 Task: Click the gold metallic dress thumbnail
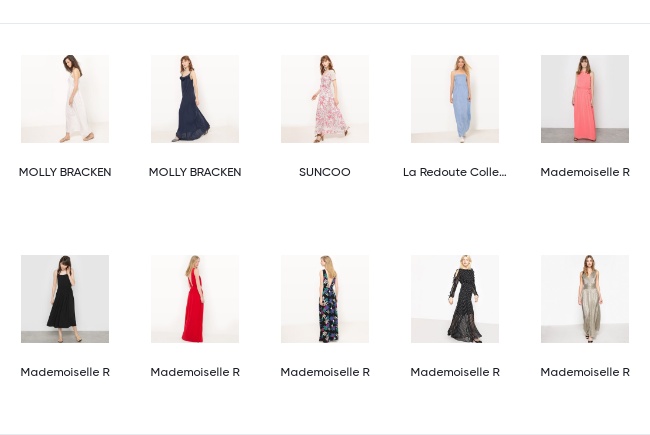click(585, 299)
